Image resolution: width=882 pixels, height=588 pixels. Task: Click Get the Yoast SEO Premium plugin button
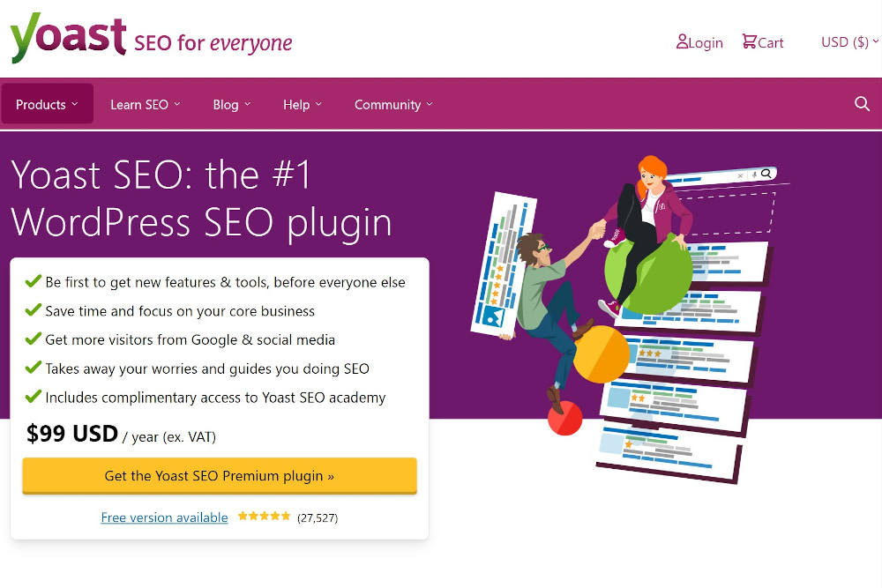pyautogui.click(x=220, y=475)
